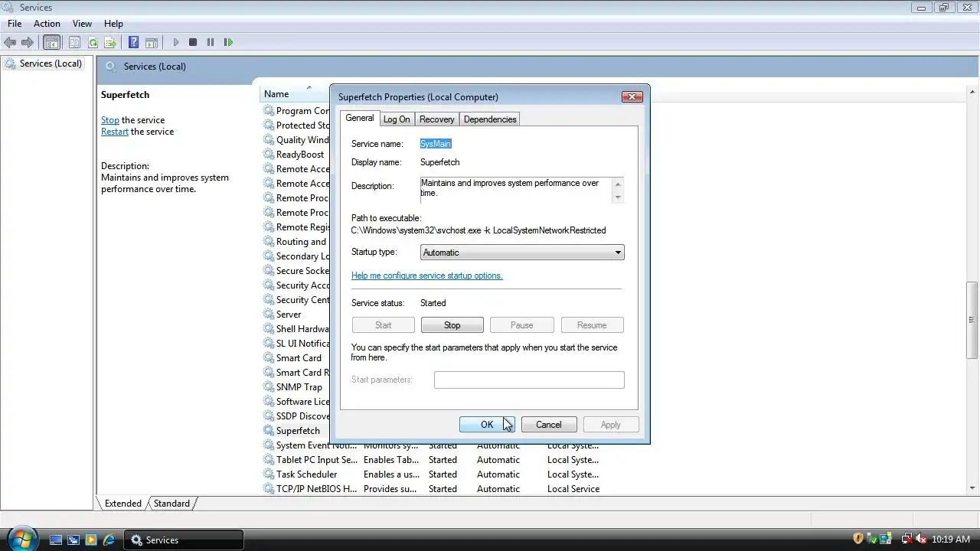
Task: Click the Pause Service icon in toolbar
Action: [211, 42]
